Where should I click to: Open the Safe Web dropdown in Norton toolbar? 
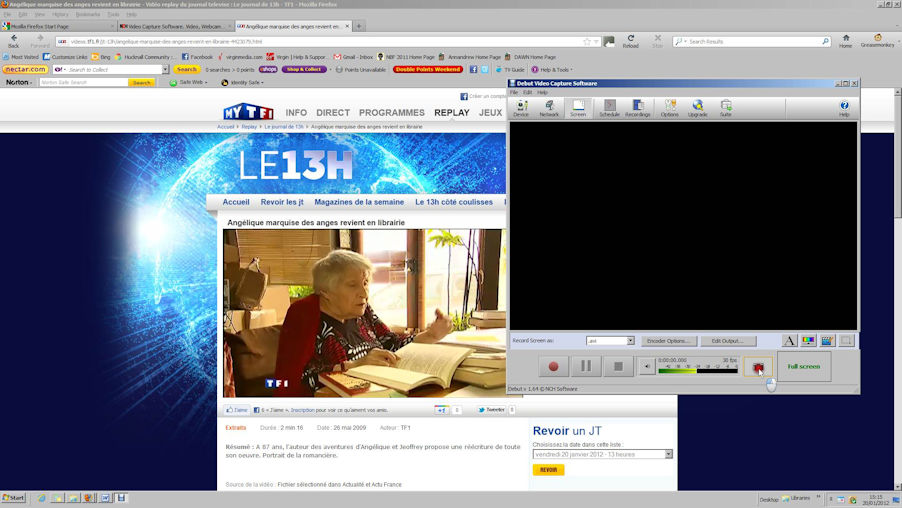[x=192, y=82]
